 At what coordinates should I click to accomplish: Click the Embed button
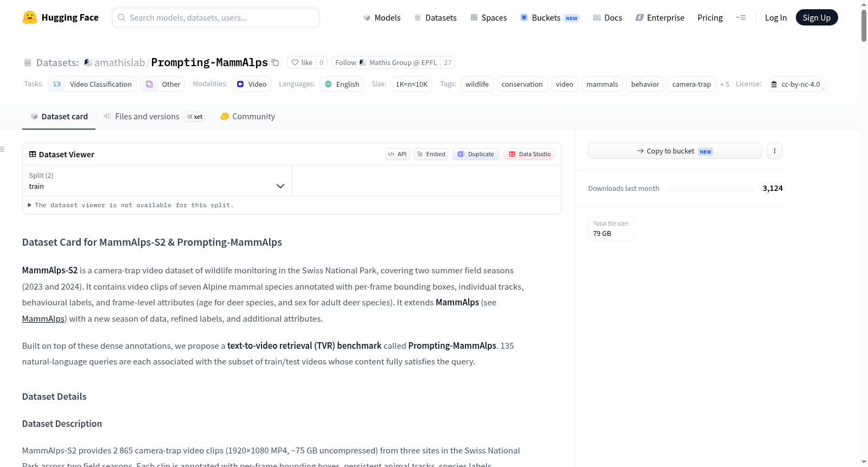point(431,154)
